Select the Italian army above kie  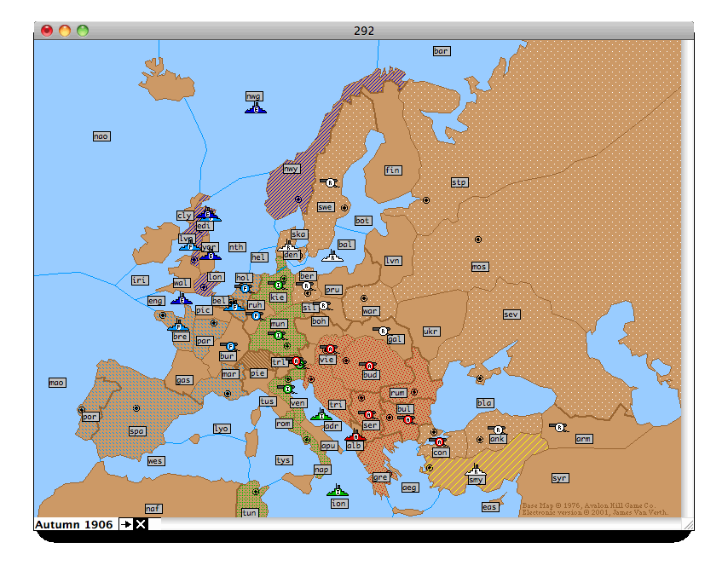point(278,285)
